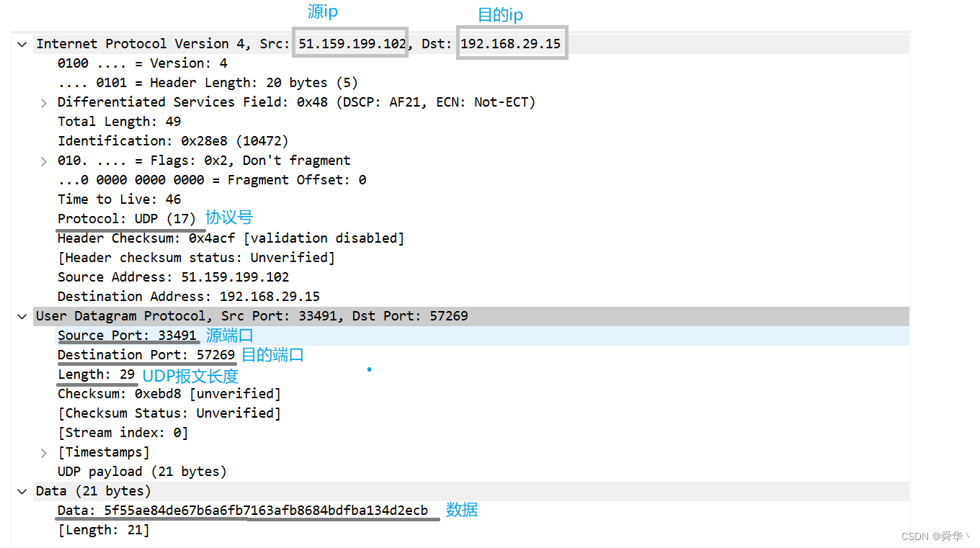Collapse the User Datagram Protocol section
The height and width of the screenshot is (548, 980).
pyautogui.click(x=22, y=317)
